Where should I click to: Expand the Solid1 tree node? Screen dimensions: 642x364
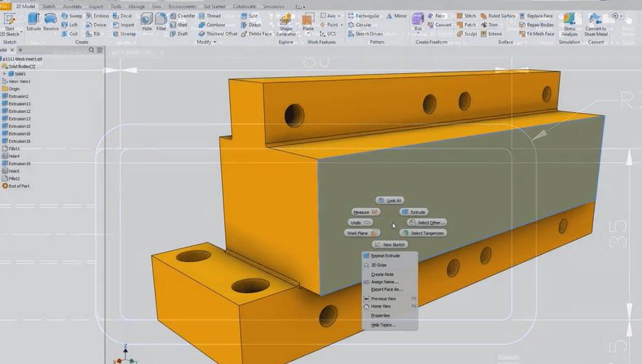tap(4, 74)
